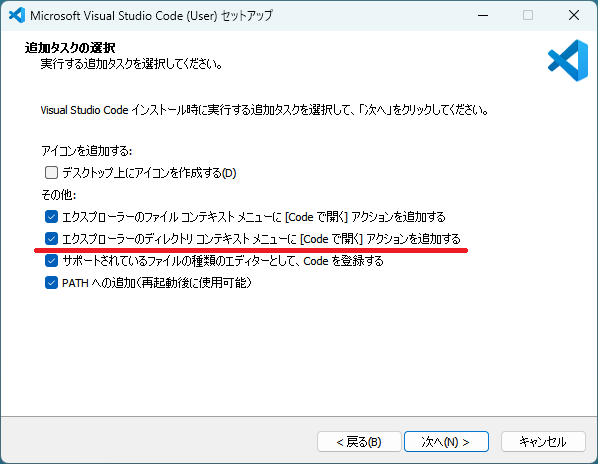Image resolution: width=598 pixels, height=464 pixels.
Task: Uncheck the register Code as editor checkbox
Action: (x=51, y=261)
